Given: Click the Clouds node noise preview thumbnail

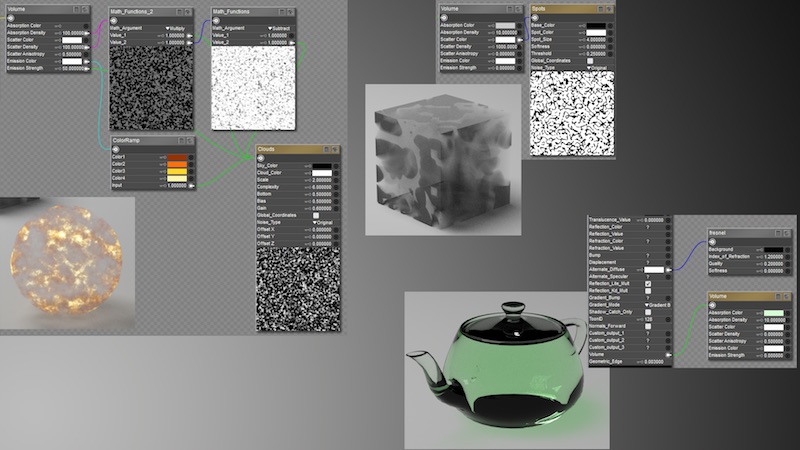Looking at the screenshot, I should pos(298,289).
